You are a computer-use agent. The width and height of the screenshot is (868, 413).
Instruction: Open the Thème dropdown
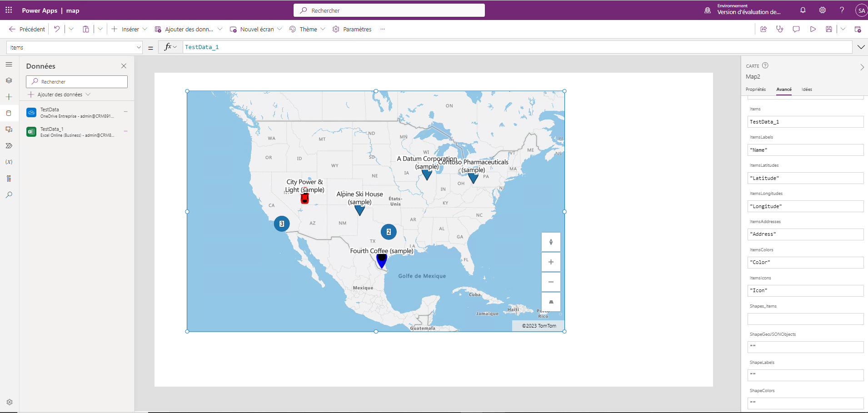(x=307, y=29)
